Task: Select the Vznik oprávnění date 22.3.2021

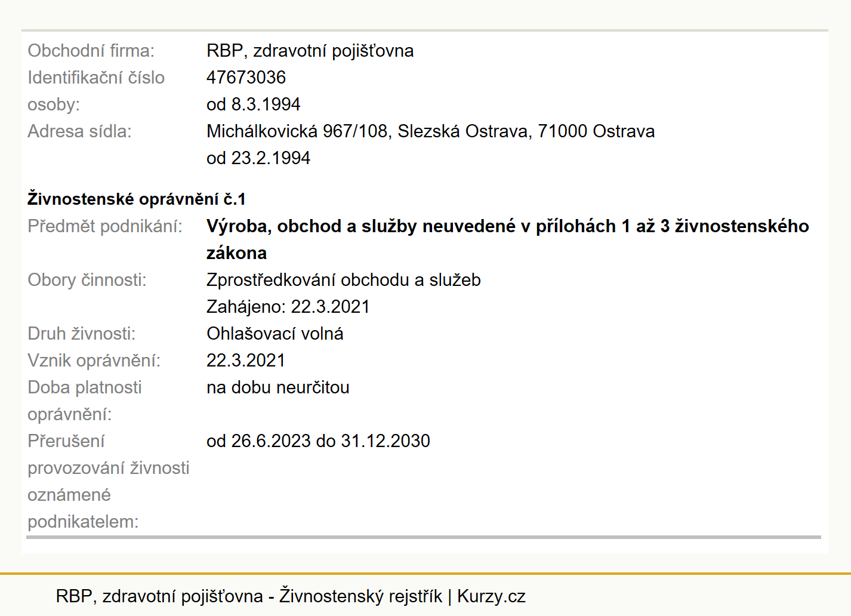Action: (x=246, y=361)
